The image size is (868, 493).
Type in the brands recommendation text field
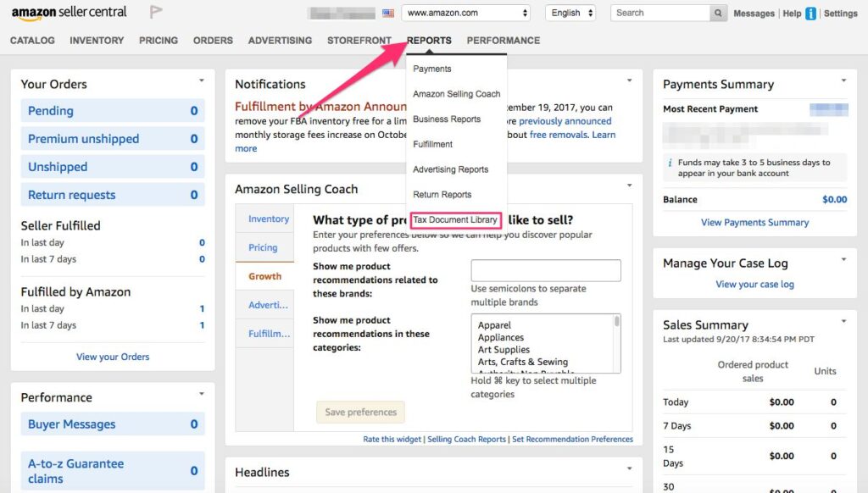pos(546,270)
